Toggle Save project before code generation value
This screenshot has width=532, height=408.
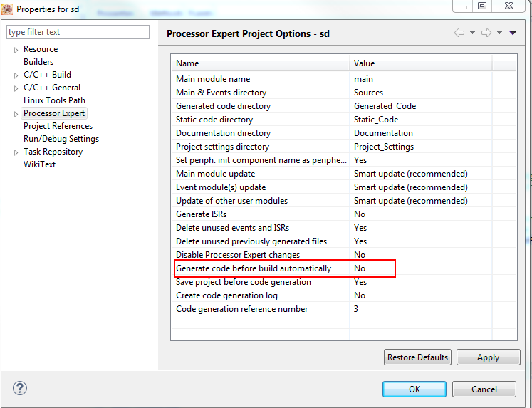pos(421,282)
